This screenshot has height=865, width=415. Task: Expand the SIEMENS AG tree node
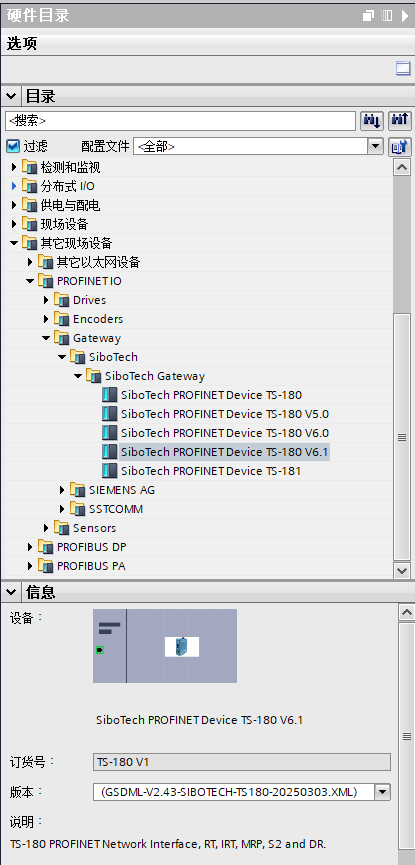pyautogui.click(x=62, y=490)
